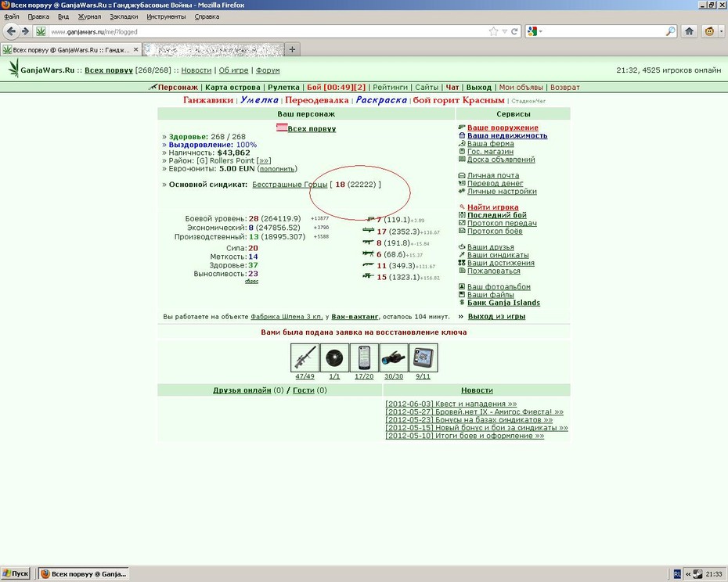This screenshot has height=582, width=728.
Task: Open Карта острова link
Action: coord(232,88)
